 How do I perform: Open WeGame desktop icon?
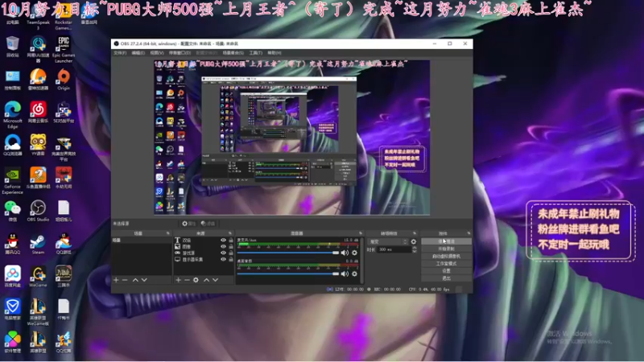pos(38,276)
